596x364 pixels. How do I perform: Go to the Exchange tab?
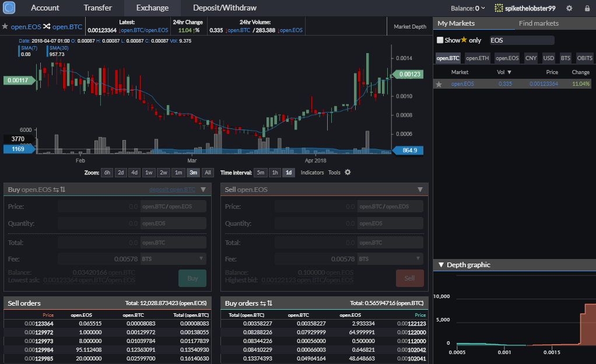coord(152,8)
